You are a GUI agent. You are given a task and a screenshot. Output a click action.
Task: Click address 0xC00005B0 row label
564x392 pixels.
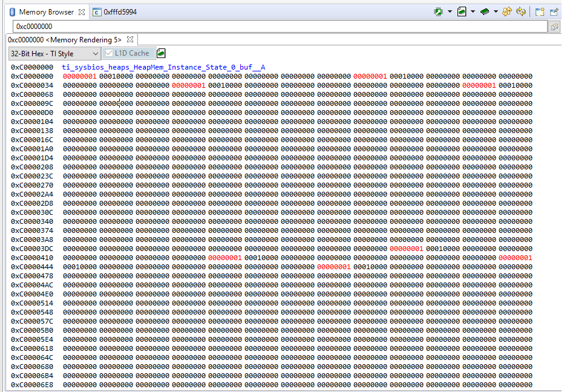[32, 330]
